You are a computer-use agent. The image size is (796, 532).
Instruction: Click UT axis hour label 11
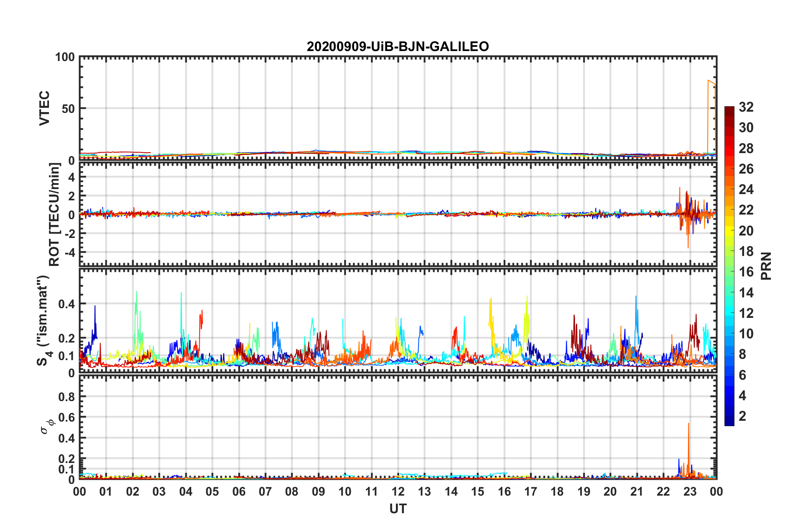[x=372, y=491]
